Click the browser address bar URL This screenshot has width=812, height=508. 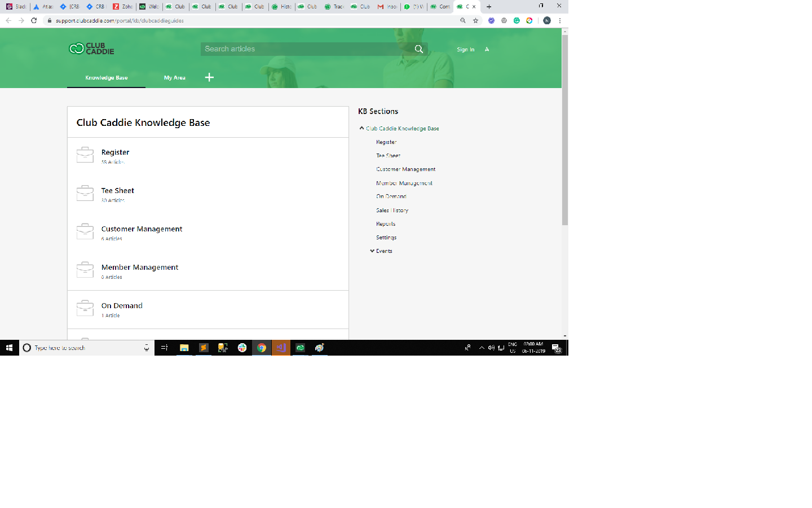(x=120, y=20)
